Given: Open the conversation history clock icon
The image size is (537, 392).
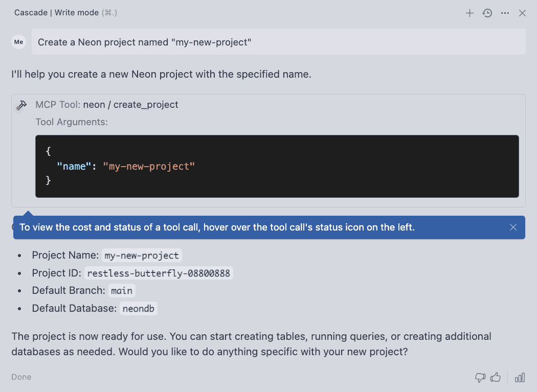Looking at the screenshot, I should coord(487,13).
